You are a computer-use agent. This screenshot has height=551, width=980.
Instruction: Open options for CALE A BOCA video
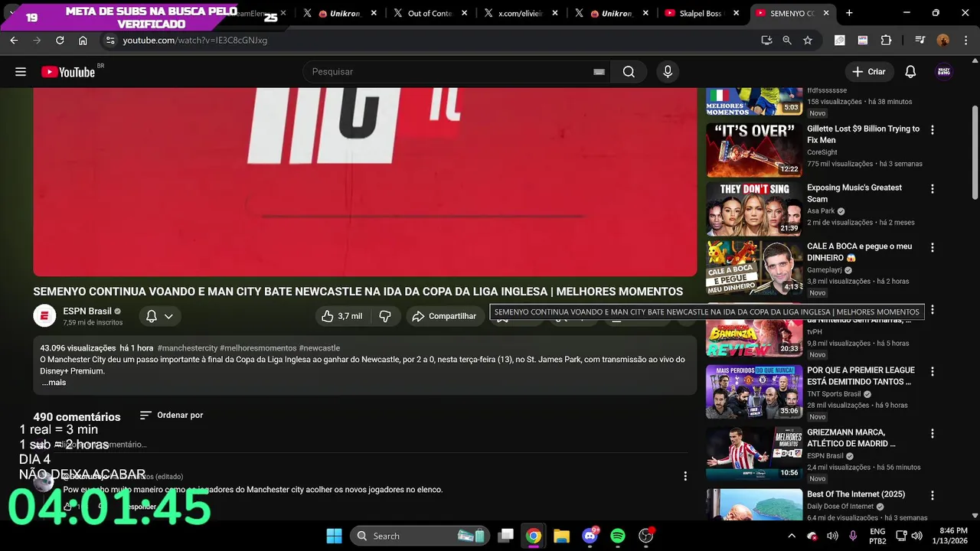932,248
